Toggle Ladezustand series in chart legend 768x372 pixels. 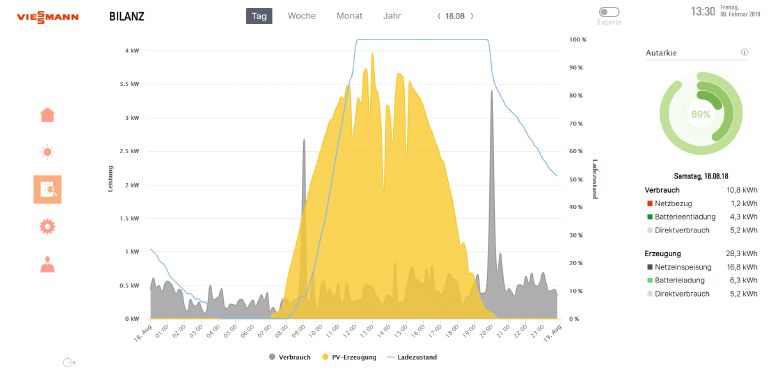[412, 357]
